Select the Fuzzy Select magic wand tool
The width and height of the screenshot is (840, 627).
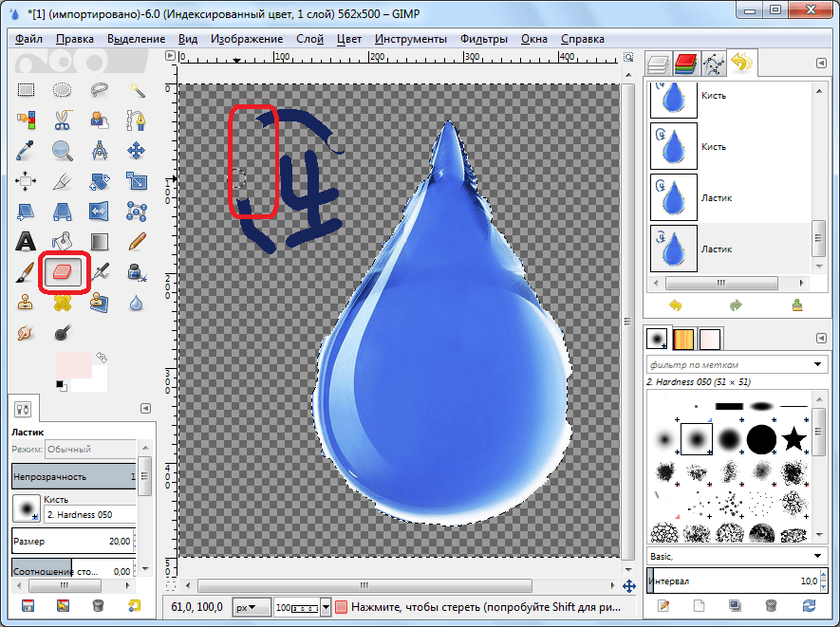(137, 90)
